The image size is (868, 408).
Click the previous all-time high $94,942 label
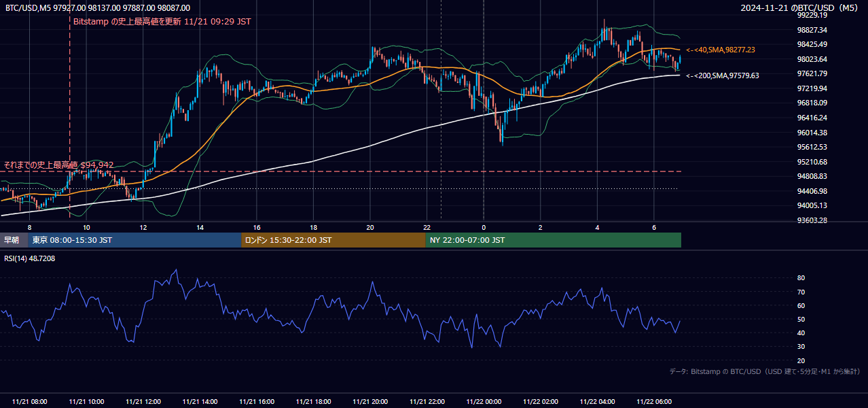(58, 165)
